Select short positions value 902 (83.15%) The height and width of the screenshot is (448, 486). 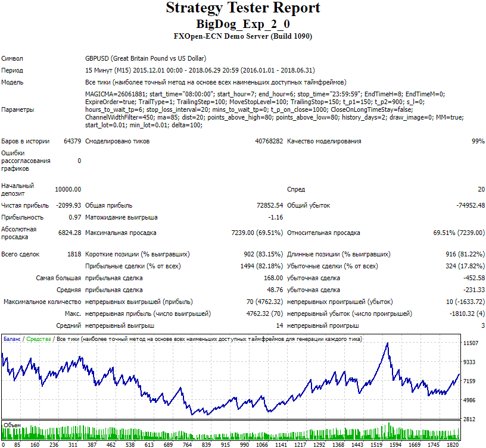coord(263,254)
